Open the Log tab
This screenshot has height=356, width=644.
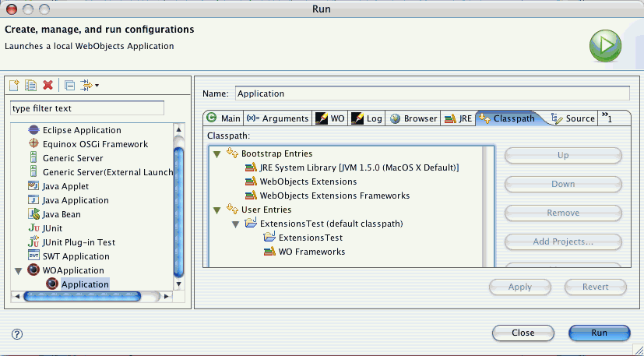(x=367, y=118)
